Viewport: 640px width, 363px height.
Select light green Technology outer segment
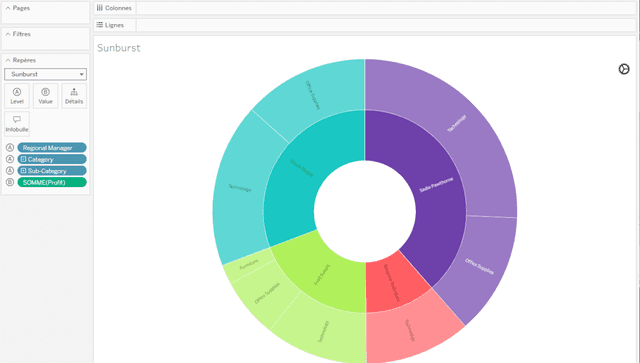(x=323, y=332)
